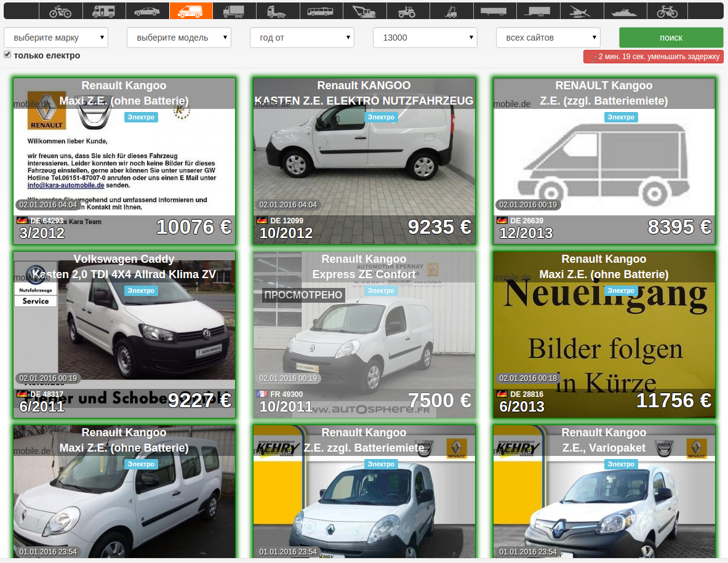Screen dimensions: 728x563
Task: Click the '12/2013' registration date
Action: pos(526,233)
